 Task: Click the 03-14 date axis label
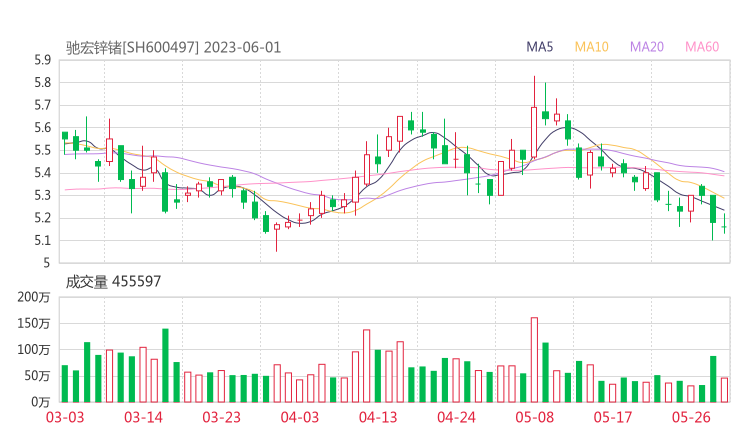143,417
